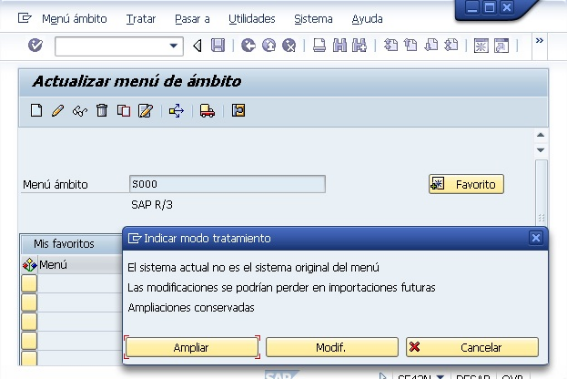
Task: Click the Print icon
Action: [x=319, y=46]
